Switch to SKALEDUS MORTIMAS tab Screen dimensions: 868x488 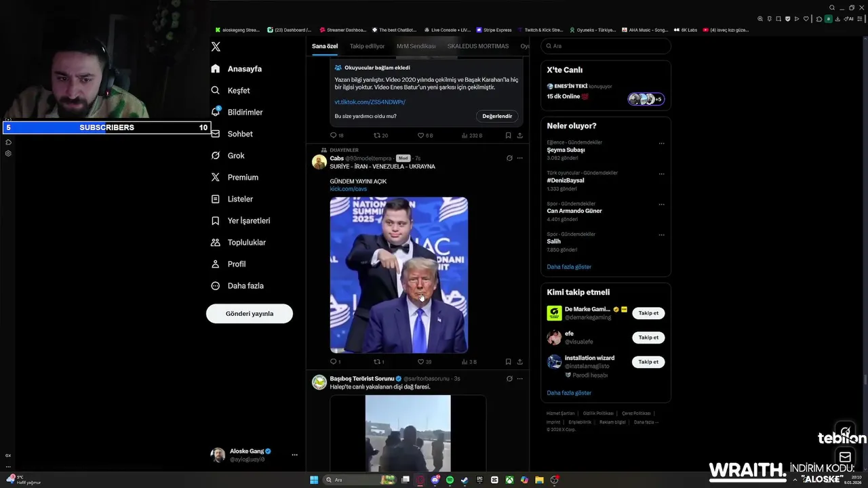478,46
